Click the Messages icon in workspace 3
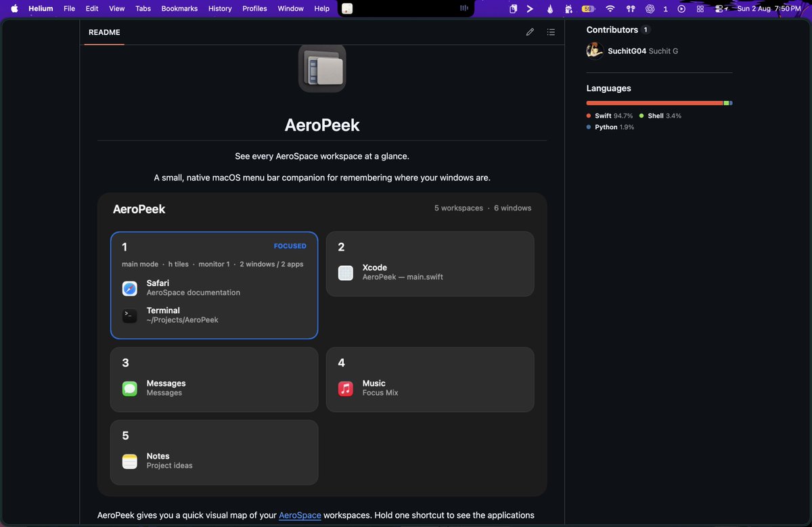The height and width of the screenshot is (527, 812). (x=130, y=388)
